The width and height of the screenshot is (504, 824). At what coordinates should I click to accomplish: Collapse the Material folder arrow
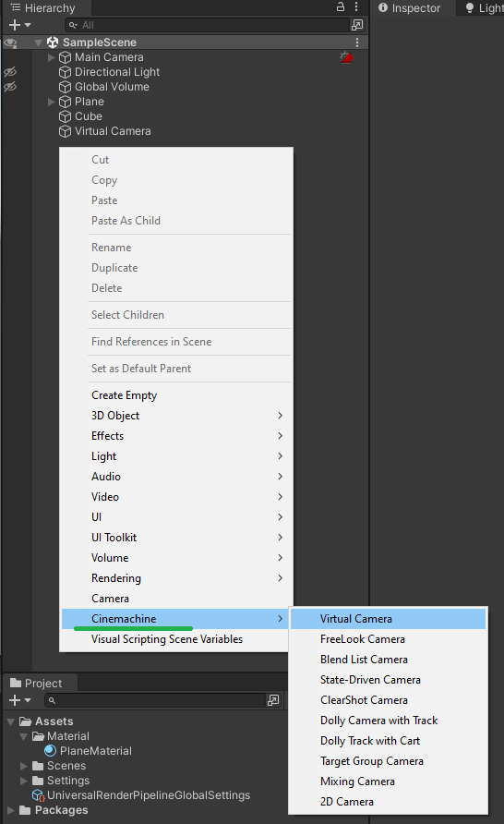pos(24,736)
